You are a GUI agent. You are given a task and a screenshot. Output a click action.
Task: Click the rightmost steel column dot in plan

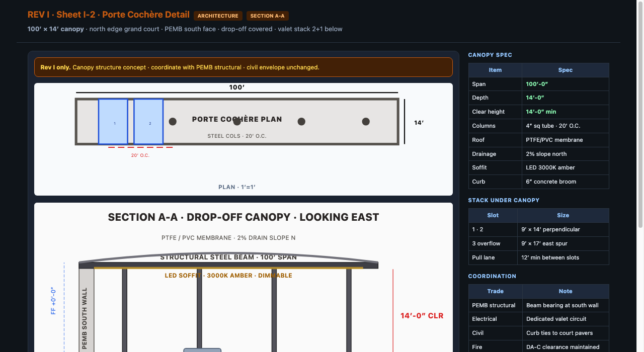(366, 122)
